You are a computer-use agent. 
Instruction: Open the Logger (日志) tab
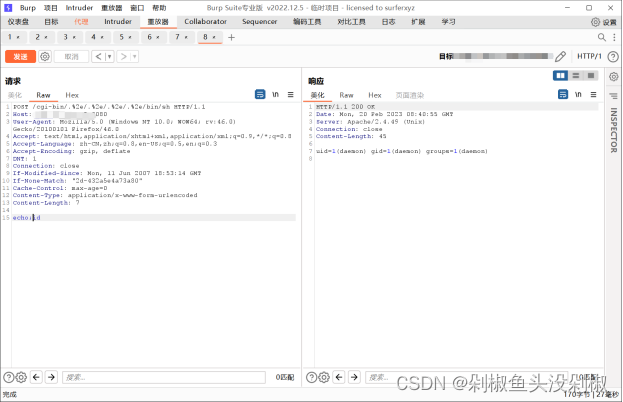[389, 22]
